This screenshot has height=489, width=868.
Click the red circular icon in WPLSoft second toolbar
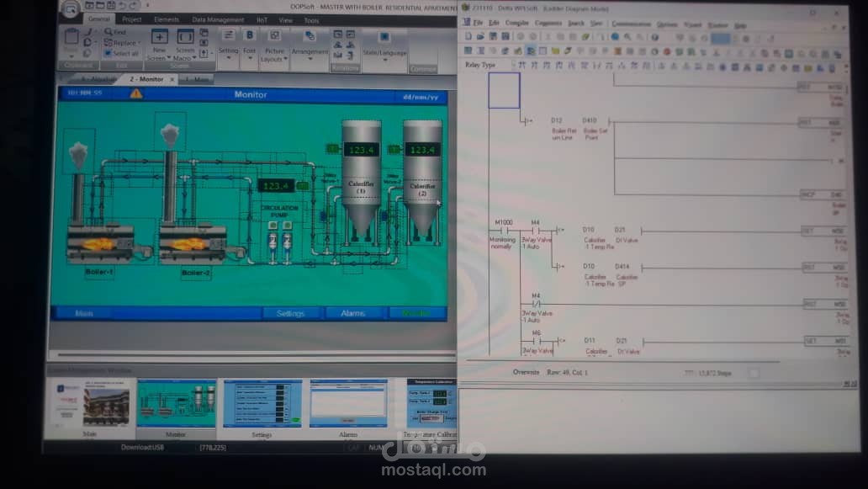667,52
